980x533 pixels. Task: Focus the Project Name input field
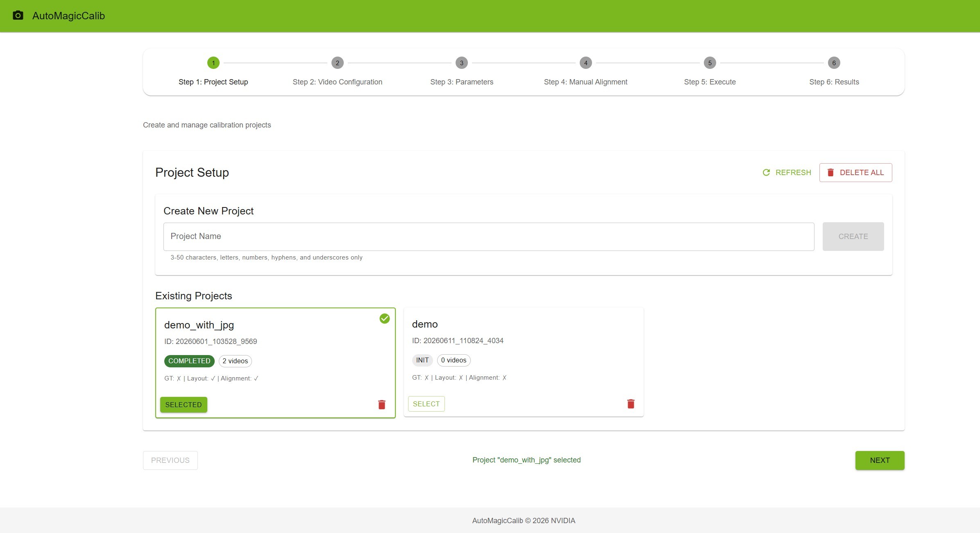click(x=488, y=237)
